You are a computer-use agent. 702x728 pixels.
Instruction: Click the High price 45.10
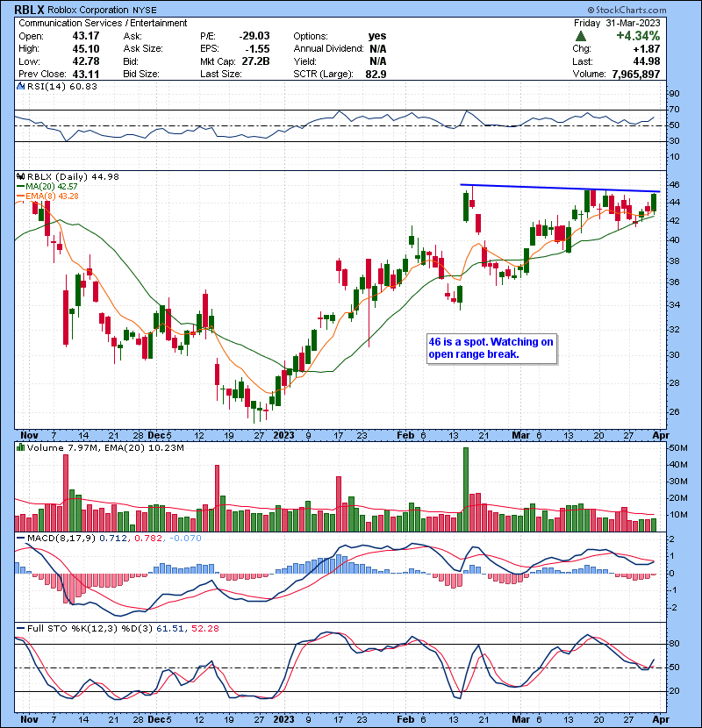[85, 49]
